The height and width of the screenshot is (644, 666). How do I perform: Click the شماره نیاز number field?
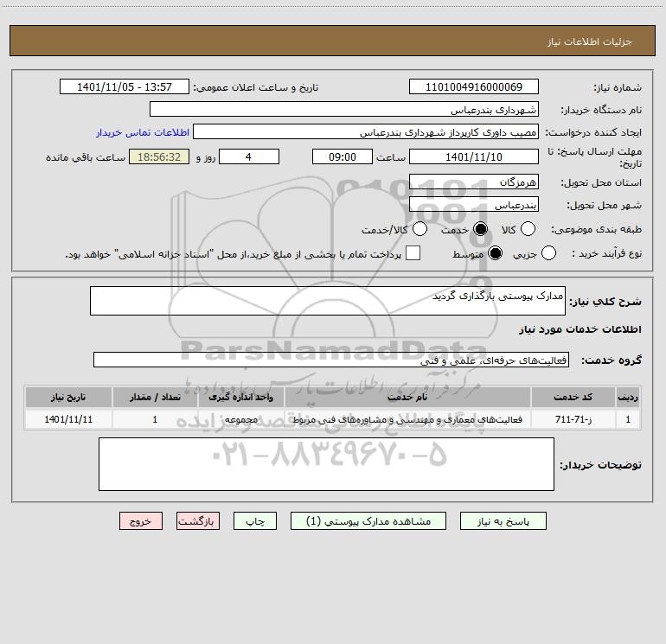click(x=474, y=86)
